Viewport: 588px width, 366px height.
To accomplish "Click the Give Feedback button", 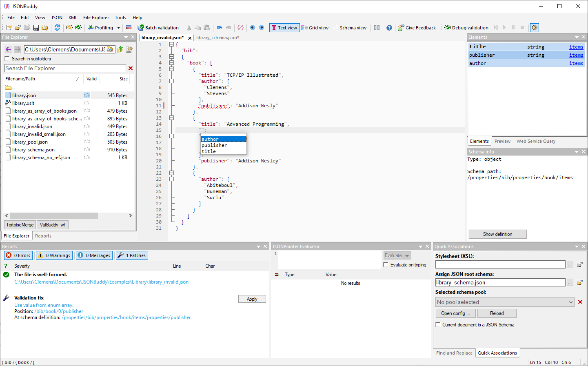I will 417,28.
